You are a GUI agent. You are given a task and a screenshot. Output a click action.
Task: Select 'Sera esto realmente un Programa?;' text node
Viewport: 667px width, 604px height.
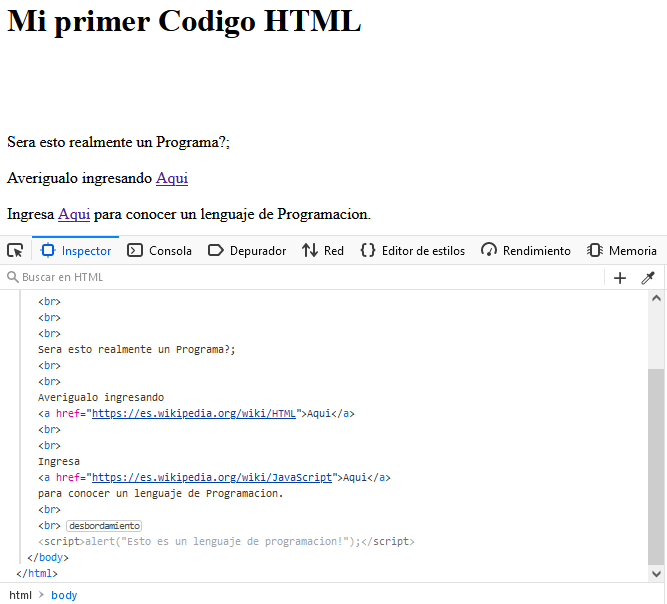click(x=137, y=350)
